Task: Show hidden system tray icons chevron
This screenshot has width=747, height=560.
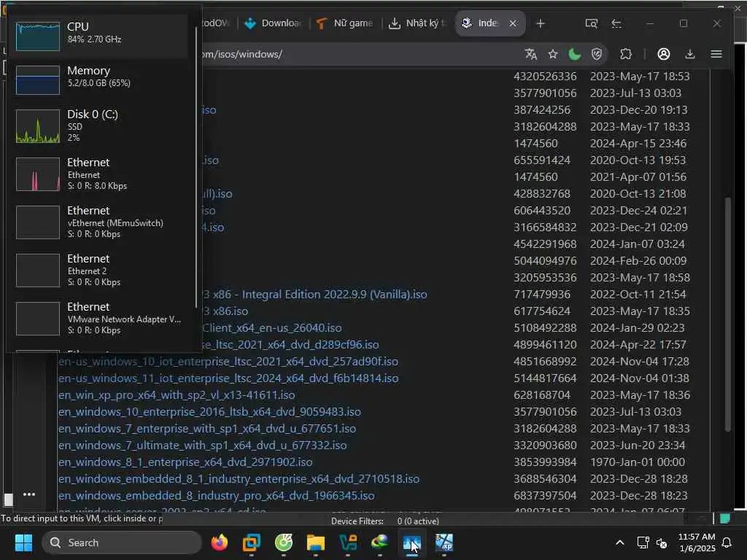Action: click(x=620, y=542)
